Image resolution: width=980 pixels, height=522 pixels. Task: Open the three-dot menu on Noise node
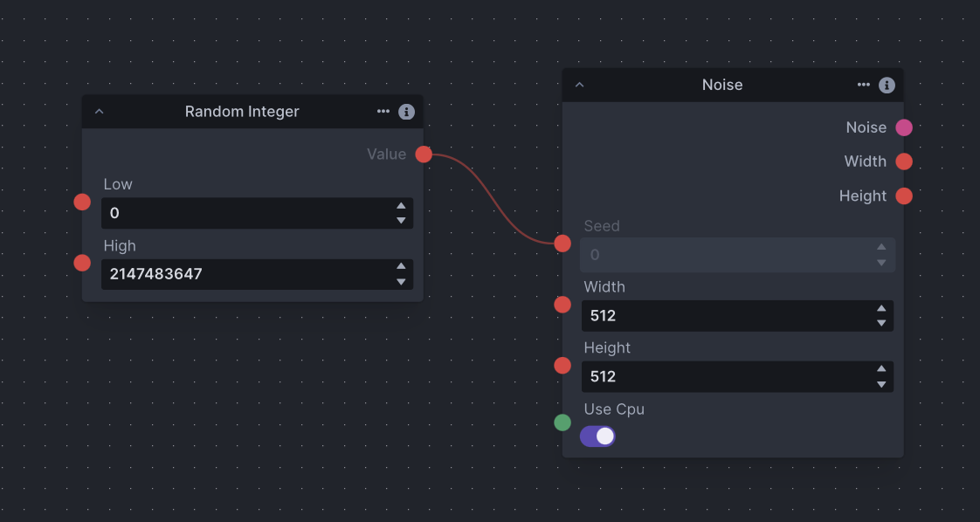click(864, 86)
